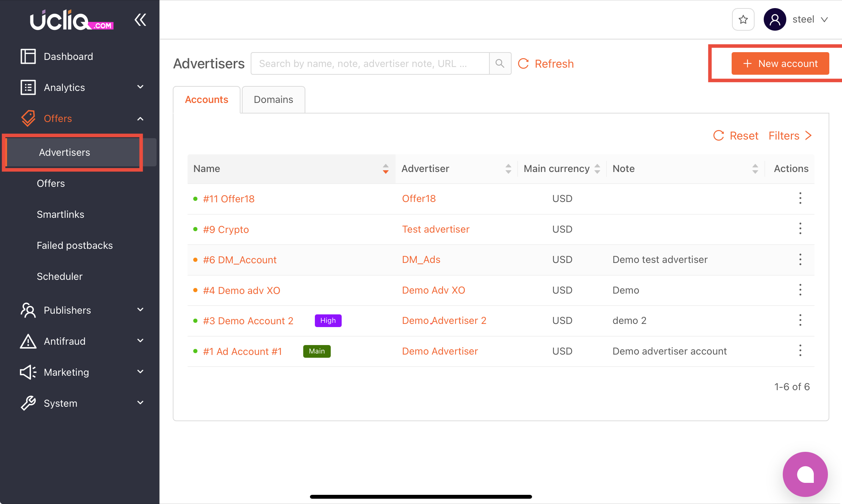The image size is (842, 504).
Task: Click the user avatar icon
Action: [775, 19]
